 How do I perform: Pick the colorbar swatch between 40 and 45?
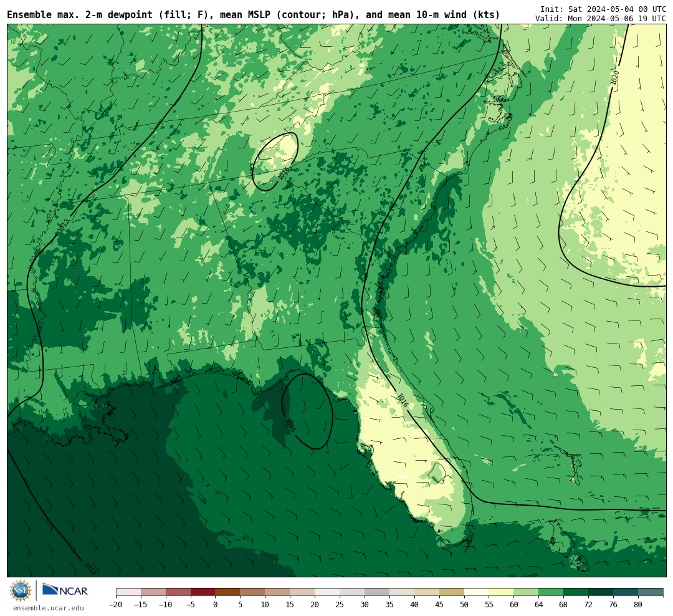[427, 592]
